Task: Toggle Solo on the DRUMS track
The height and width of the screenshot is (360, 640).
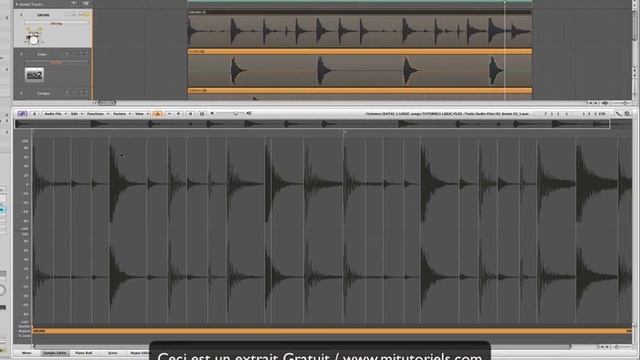Action: (x=87, y=15)
